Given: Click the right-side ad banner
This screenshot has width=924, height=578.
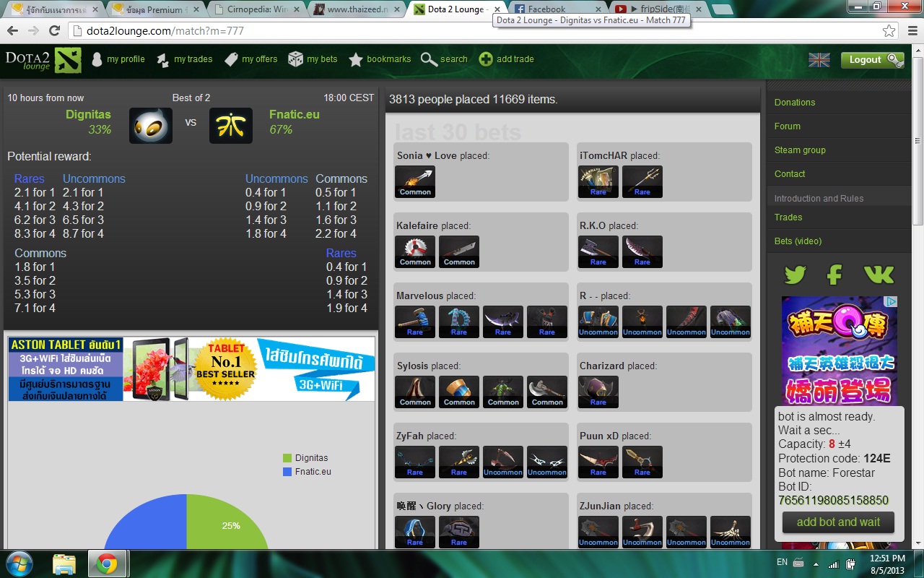Looking at the screenshot, I should [840, 350].
